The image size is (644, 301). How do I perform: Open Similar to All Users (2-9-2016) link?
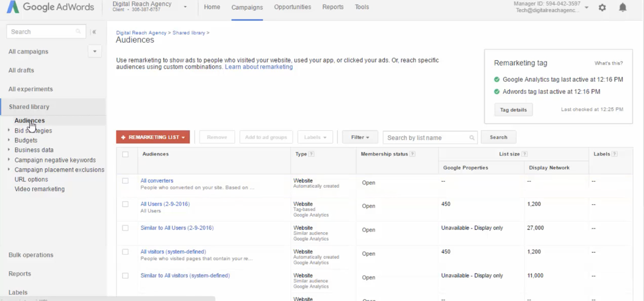pyautogui.click(x=177, y=228)
